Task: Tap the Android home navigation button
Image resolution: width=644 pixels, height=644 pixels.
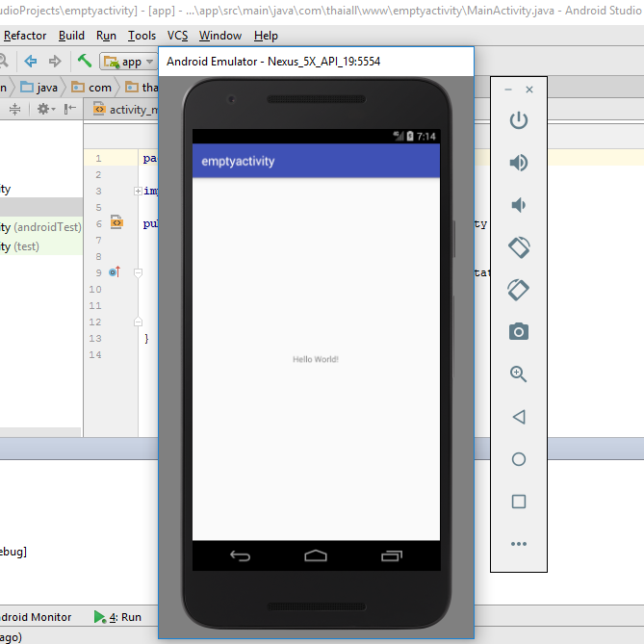Action: (x=316, y=555)
